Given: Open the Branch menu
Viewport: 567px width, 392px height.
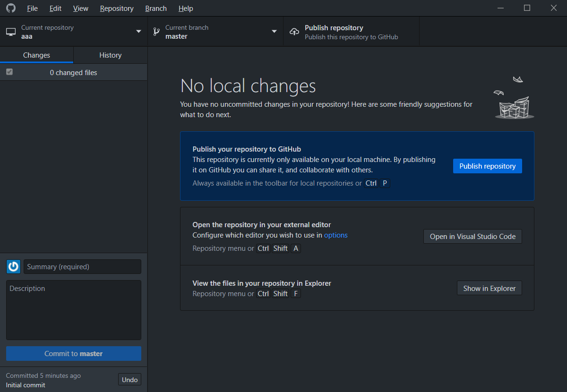Looking at the screenshot, I should 156,9.
